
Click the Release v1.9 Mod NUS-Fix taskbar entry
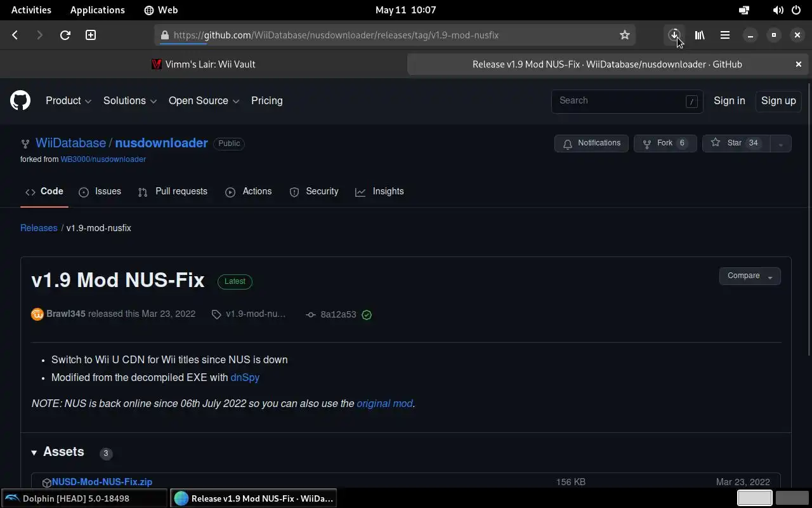tap(254, 498)
